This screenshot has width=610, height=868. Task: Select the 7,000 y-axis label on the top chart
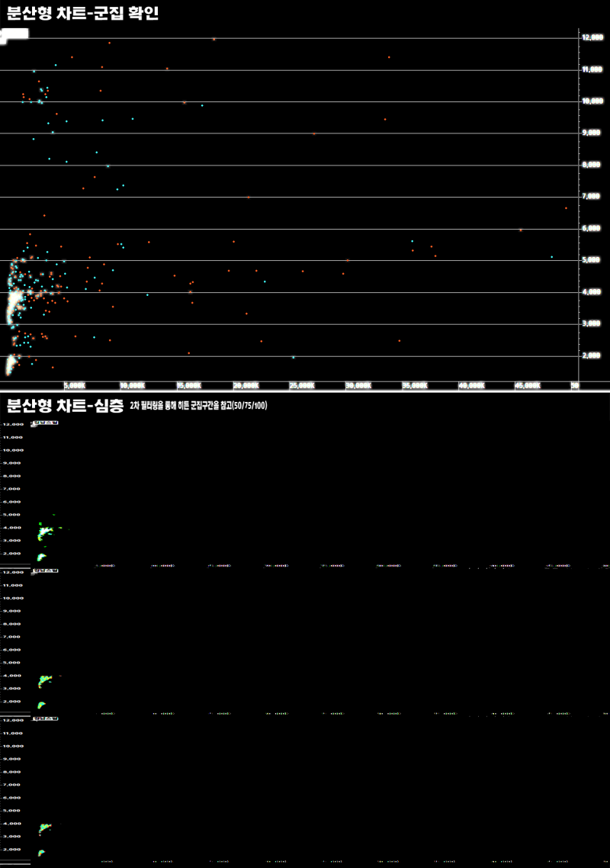coord(591,196)
